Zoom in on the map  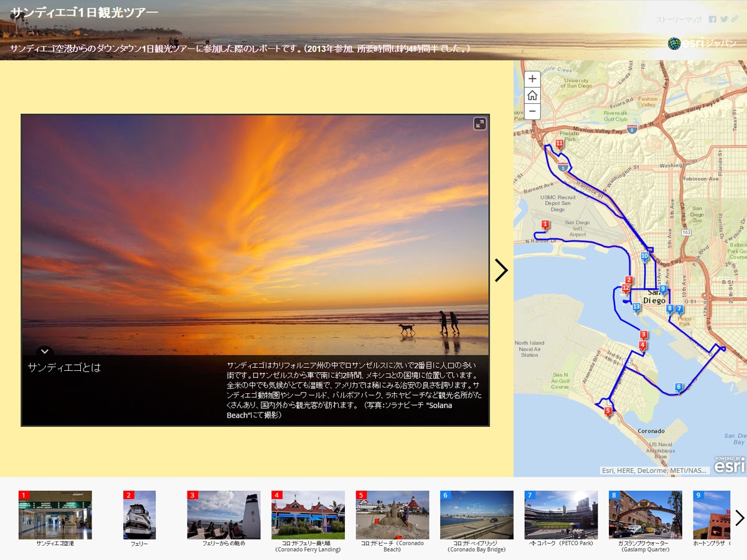(532, 79)
